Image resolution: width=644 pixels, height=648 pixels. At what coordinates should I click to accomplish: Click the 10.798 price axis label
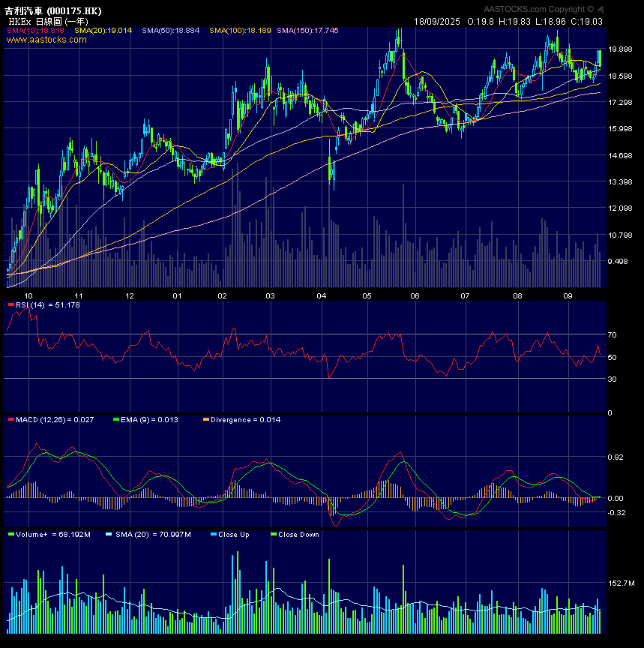620,235
